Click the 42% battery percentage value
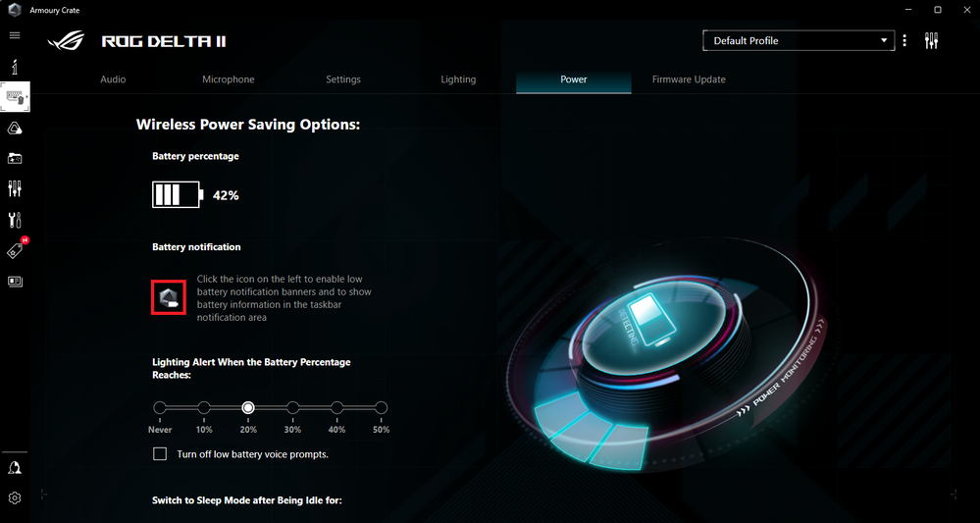 click(x=226, y=195)
